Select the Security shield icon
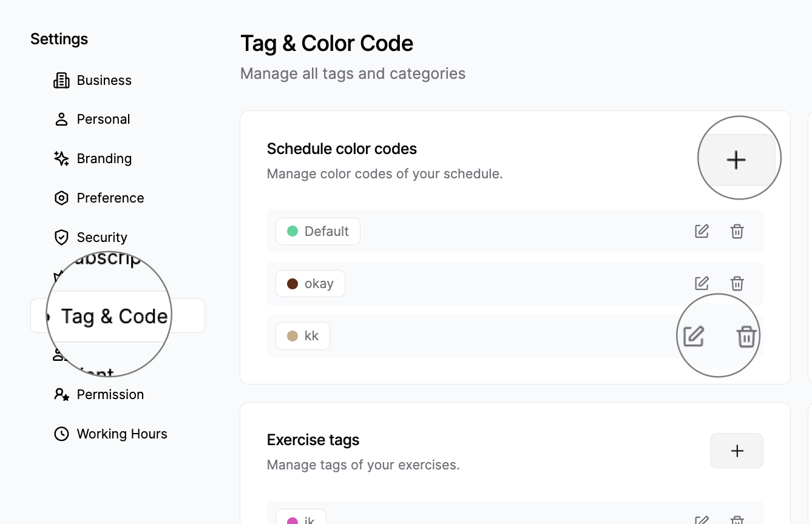This screenshot has height=524, width=812. (x=61, y=237)
